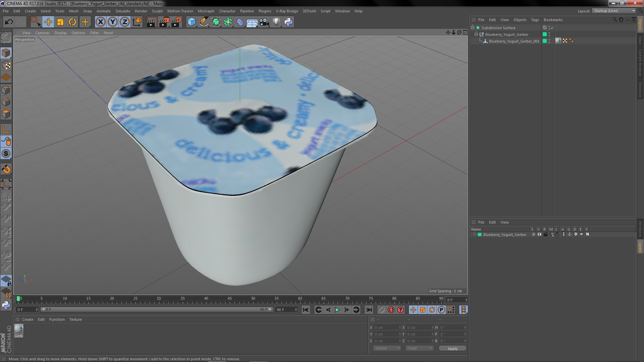The width and height of the screenshot is (644, 362).
Task: Add a Camera object from the toolbar
Action: (x=264, y=22)
